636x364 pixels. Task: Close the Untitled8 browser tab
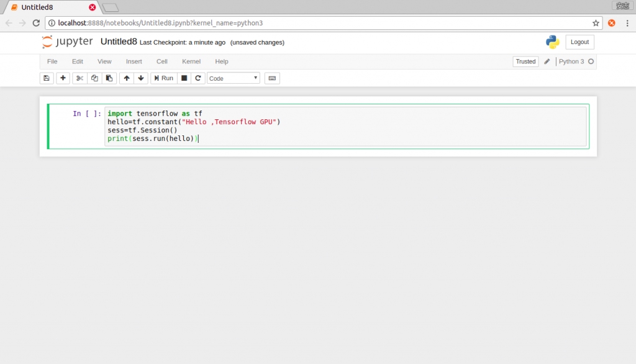point(92,7)
